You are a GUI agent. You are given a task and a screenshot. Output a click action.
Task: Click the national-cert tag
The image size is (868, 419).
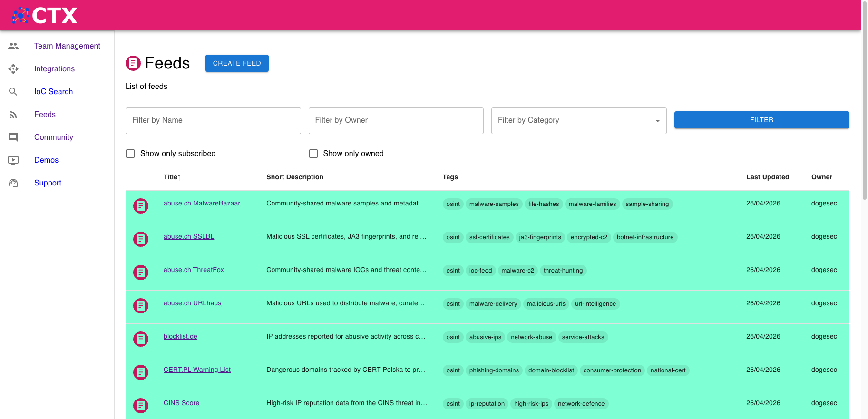[668, 370]
